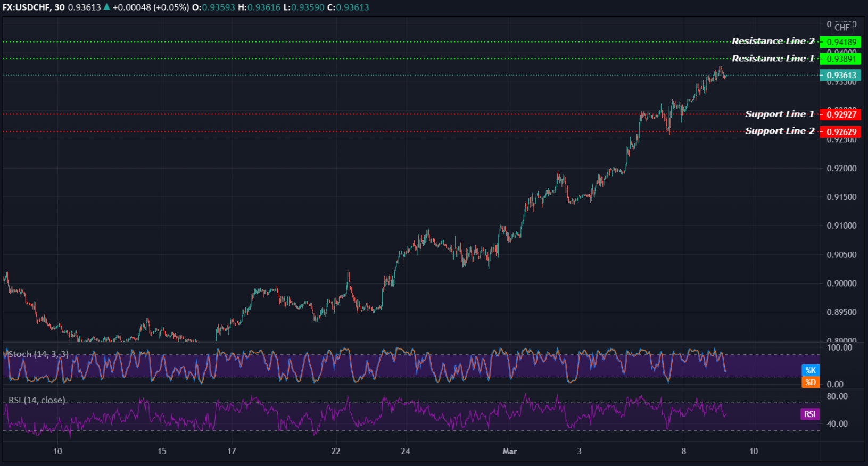Image resolution: width=868 pixels, height=466 pixels.
Task: Click the 17 date on time axis
Action: [x=232, y=451]
